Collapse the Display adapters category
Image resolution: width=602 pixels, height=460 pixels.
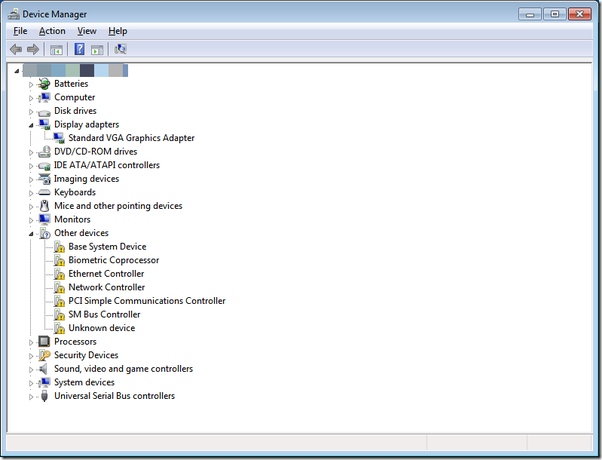(x=31, y=125)
